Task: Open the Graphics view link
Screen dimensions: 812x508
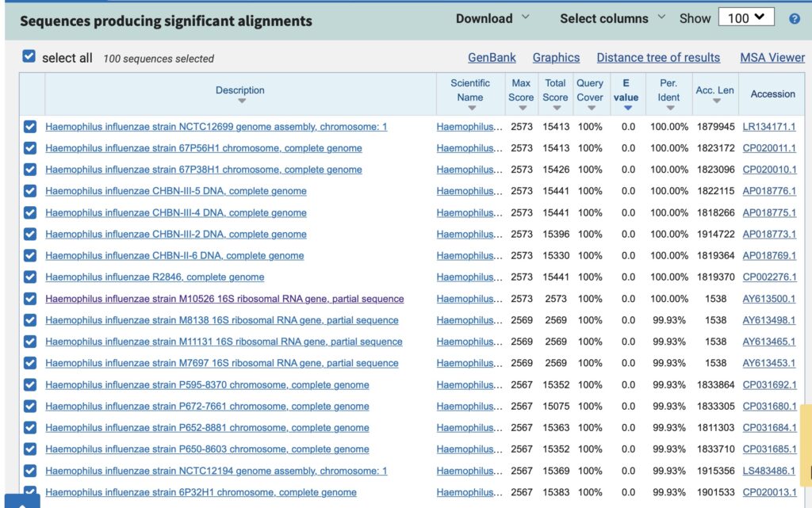Action: pos(556,57)
